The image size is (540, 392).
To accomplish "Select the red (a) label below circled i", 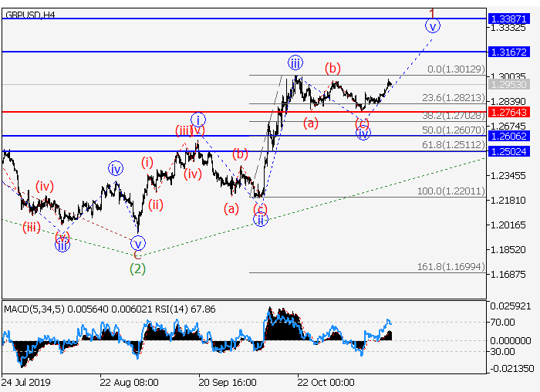I will (x=231, y=208).
